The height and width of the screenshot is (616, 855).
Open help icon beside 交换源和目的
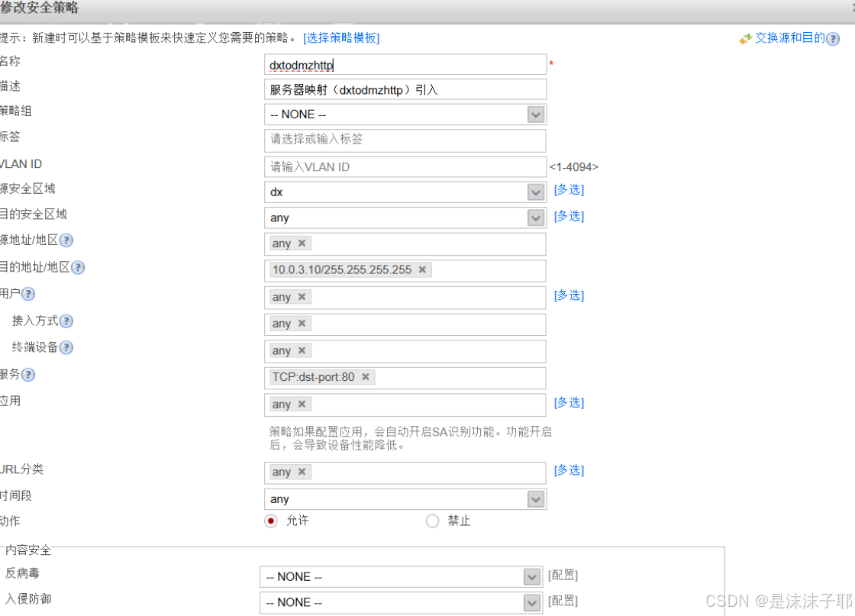(x=833, y=39)
